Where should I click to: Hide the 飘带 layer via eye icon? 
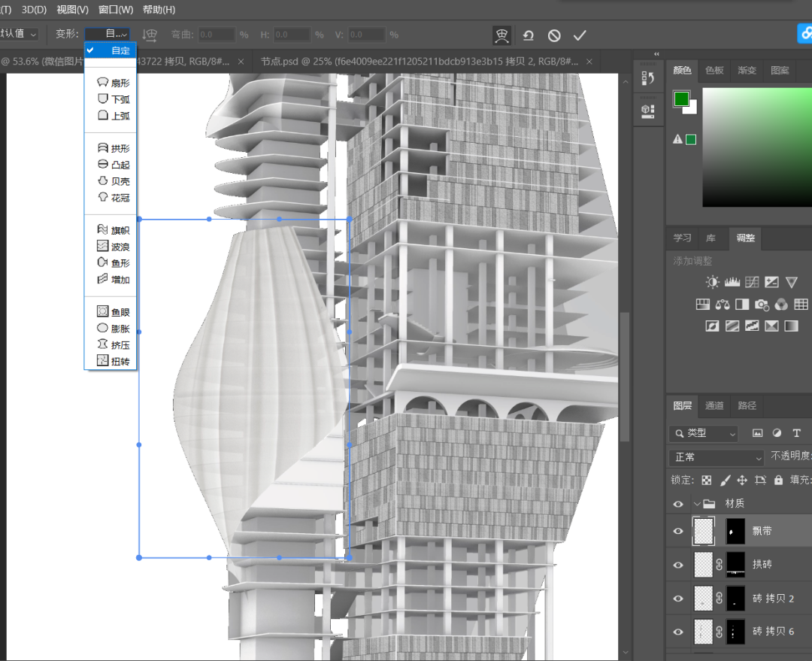(678, 531)
